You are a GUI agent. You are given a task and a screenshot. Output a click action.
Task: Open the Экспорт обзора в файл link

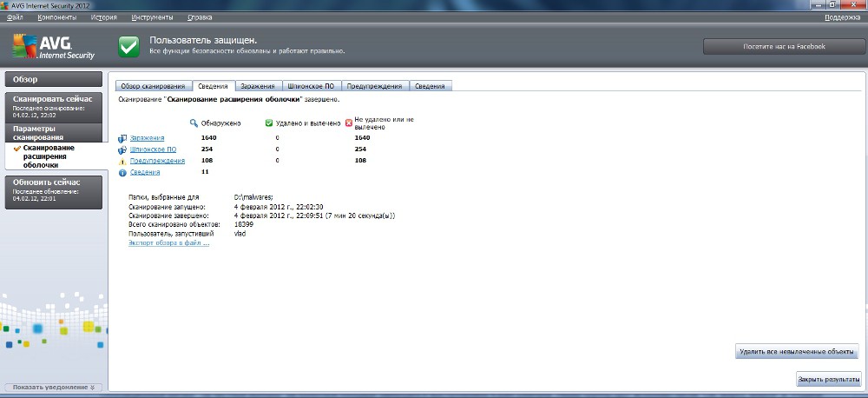tap(168, 243)
